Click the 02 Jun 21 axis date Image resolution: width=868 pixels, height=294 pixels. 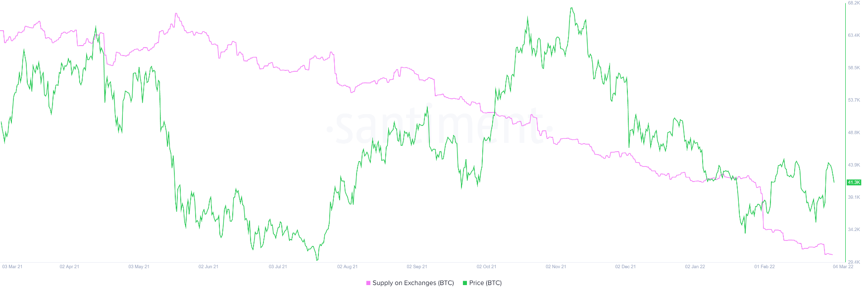point(208,267)
